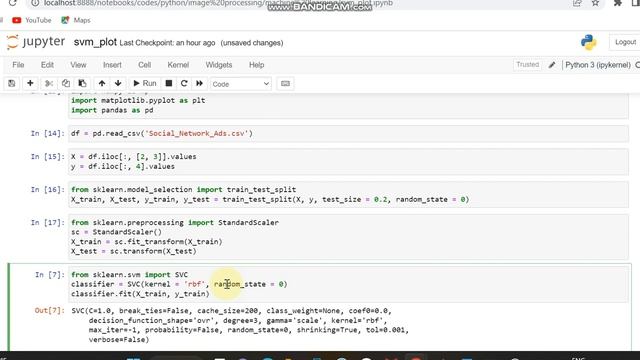The width and height of the screenshot is (640, 360).
Task: Restart kernel and run all cells icon
Action: (x=199, y=83)
